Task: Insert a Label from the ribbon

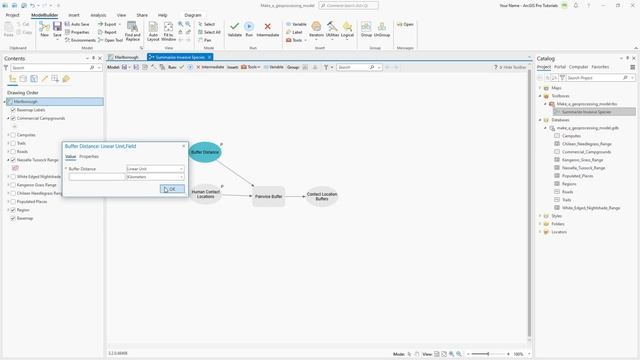Action: click(x=294, y=32)
